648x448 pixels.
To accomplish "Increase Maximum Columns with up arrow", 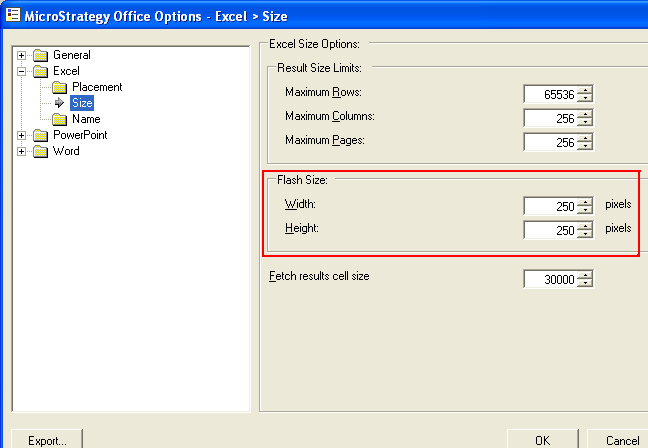I will tap(585, 114).
